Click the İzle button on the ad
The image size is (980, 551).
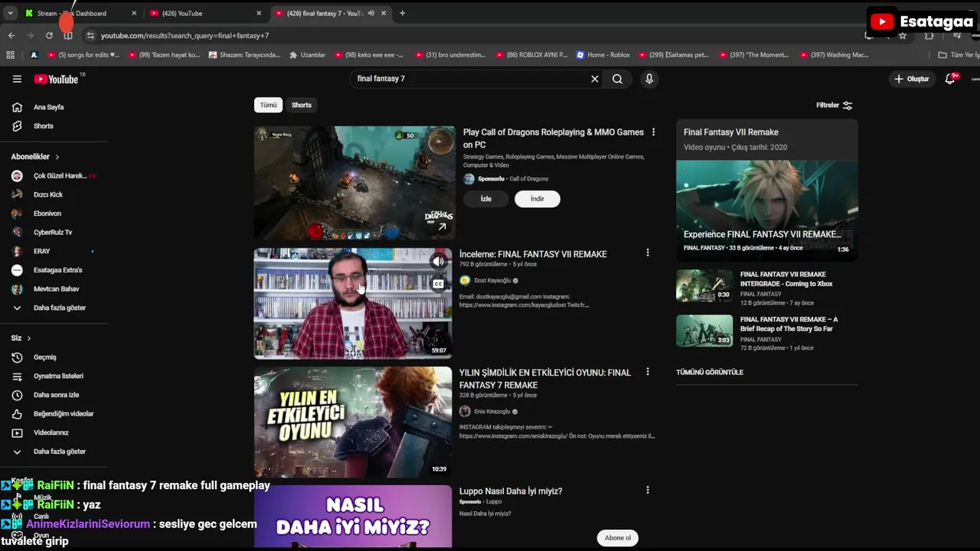(x=485, y=199)
